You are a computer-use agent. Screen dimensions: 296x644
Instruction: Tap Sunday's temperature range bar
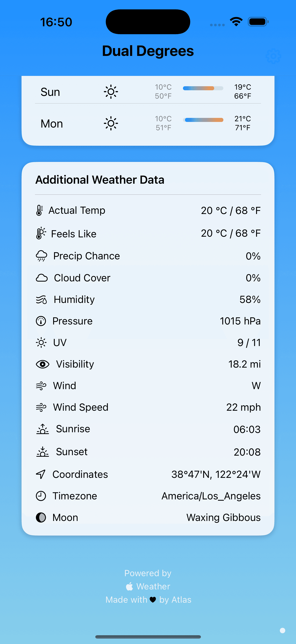point(203,88)
